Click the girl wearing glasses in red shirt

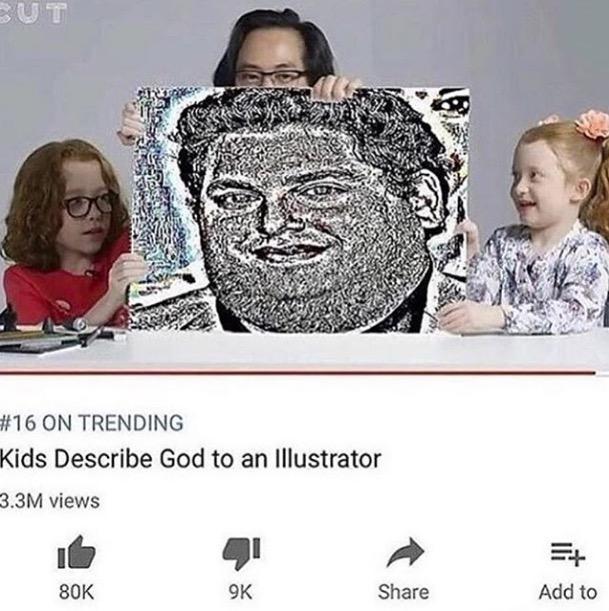click(x=65, y=234)
